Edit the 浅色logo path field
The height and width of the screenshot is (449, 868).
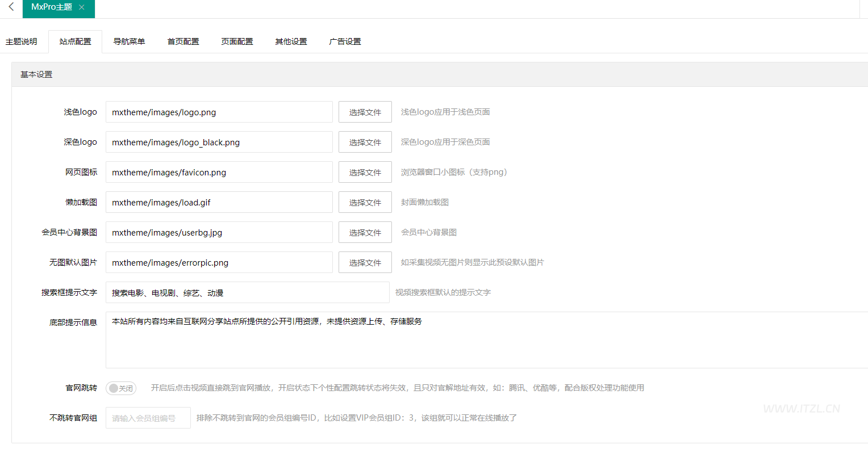pos(219,112)
